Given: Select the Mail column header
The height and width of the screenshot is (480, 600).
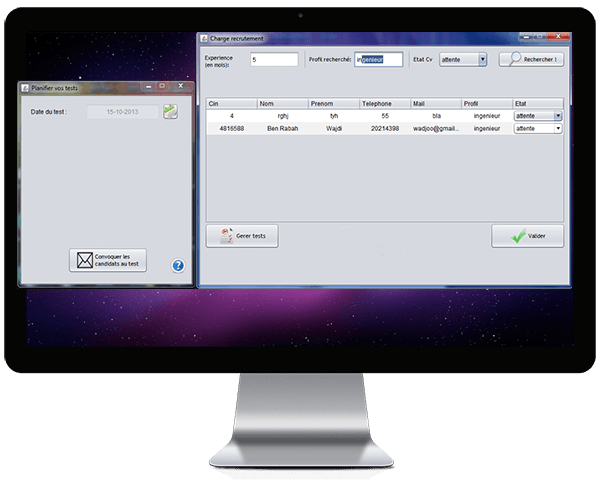Looking at the screenshot, I should 435,103.
